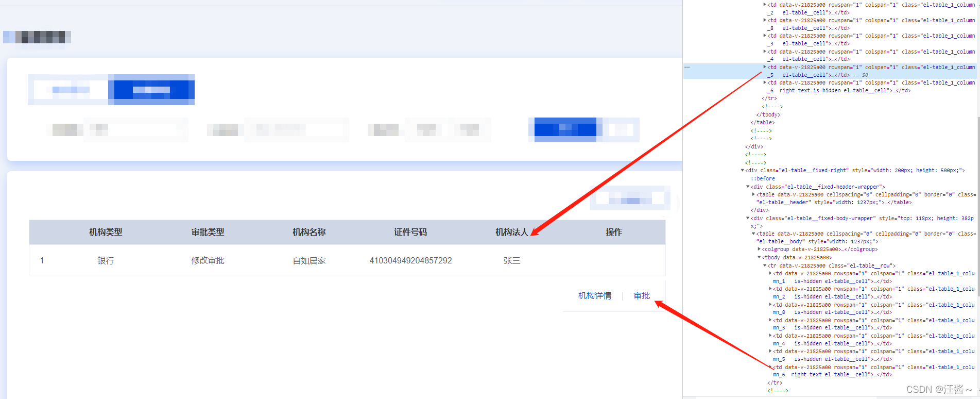The width and height of the screenshot is (980, 399).
Task: Open the 机构详情 link
Action: [x=595, y=295]
